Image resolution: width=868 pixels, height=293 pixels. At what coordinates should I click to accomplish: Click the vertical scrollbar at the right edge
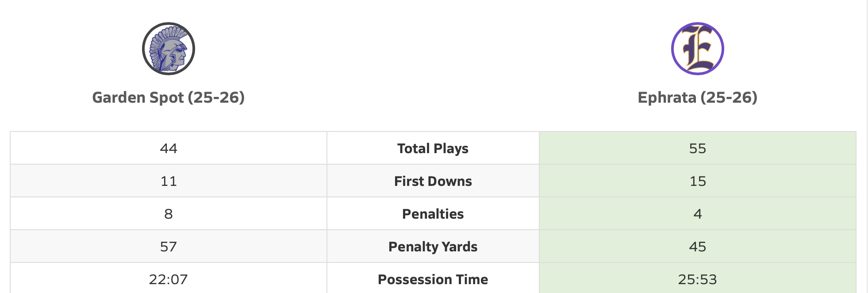point(866,146)
